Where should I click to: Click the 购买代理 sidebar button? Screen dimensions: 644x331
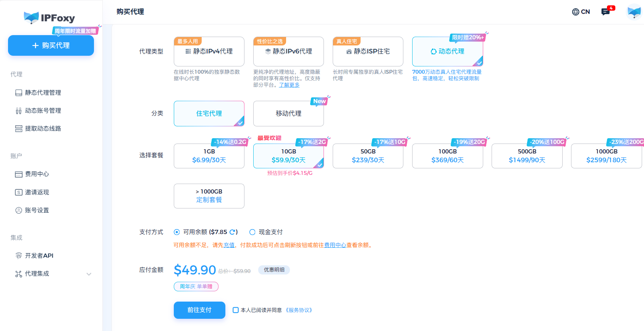tap(51, 46)
